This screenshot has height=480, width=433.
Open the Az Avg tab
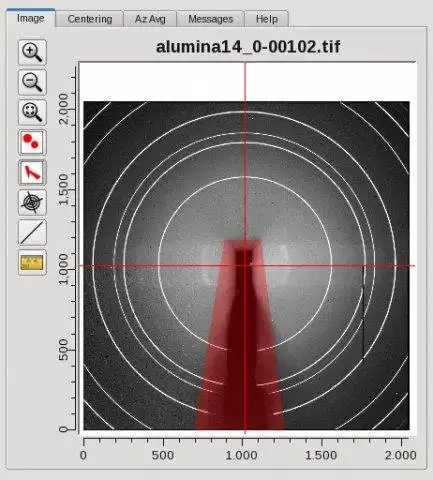tap(150, 19)
